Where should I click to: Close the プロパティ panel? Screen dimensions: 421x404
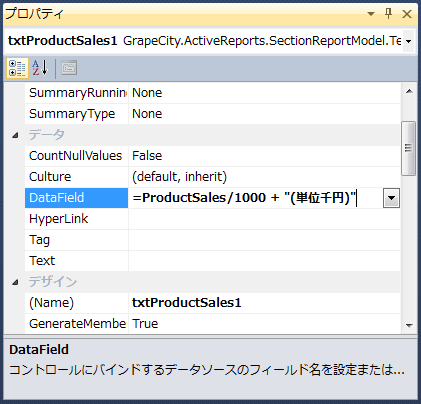[407, 14]
